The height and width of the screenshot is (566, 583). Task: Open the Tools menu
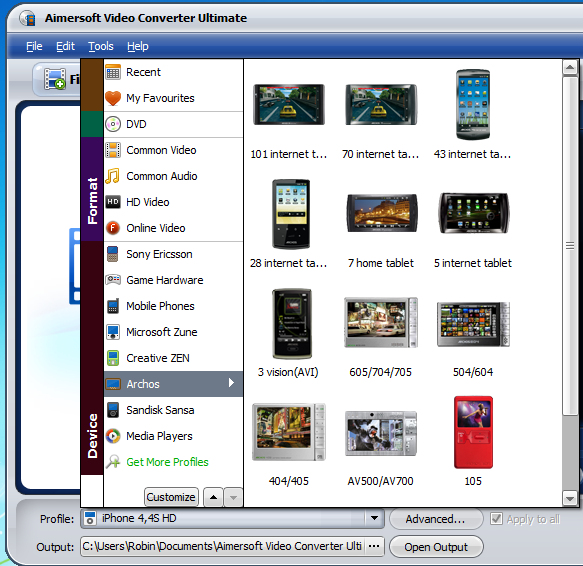pyautogui.click(x=101, y=46)
